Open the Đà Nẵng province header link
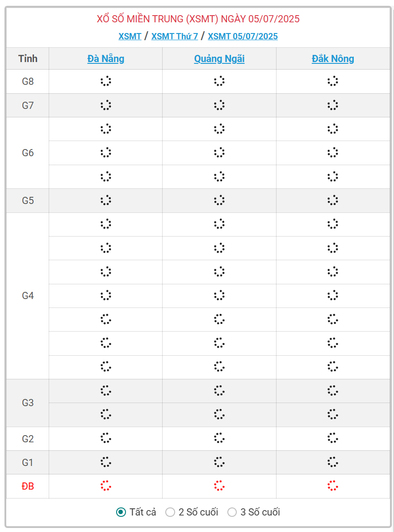Image resolution: width=394 pixels, height=532 pixels. point(106,58)
